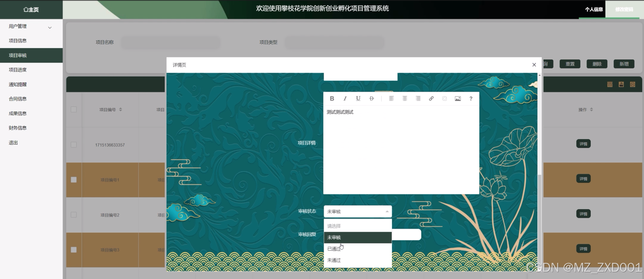Sort by the 操作 column arrows
644x279 pixels.
591,110
